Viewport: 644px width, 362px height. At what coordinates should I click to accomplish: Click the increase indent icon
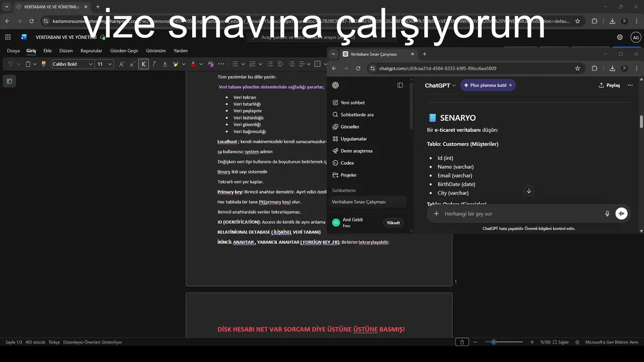(291, 64)
